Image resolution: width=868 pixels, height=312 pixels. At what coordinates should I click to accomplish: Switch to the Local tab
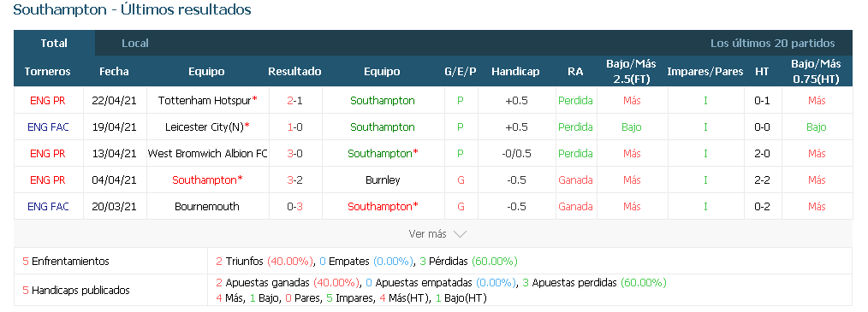pos(135,43)
